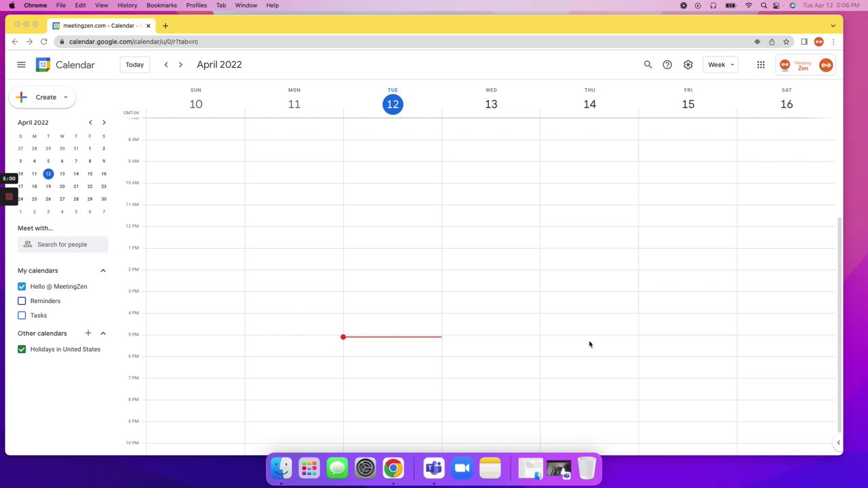868x488 pixels.
Task: Open Chrome's three-dot menu
Action: (833, 42)
